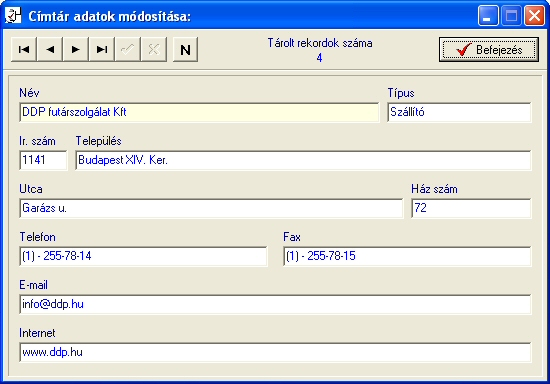550x384 pixels.
Task: Go to the next record
Action: [76, 49]
